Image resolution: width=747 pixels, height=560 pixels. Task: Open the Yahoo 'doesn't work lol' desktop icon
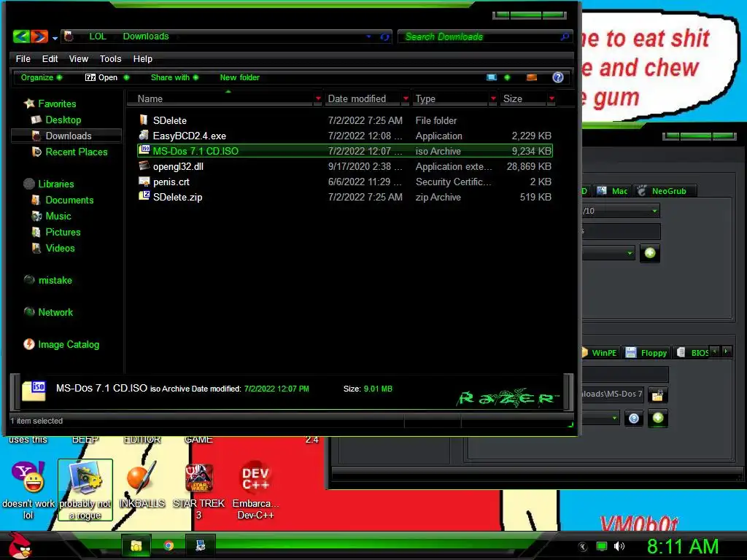[28, 491]
